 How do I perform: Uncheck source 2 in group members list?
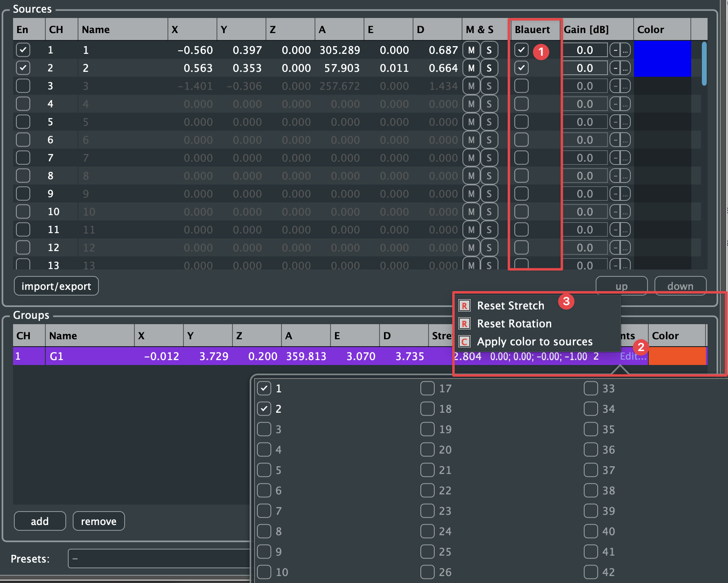[x=264, y=409]
